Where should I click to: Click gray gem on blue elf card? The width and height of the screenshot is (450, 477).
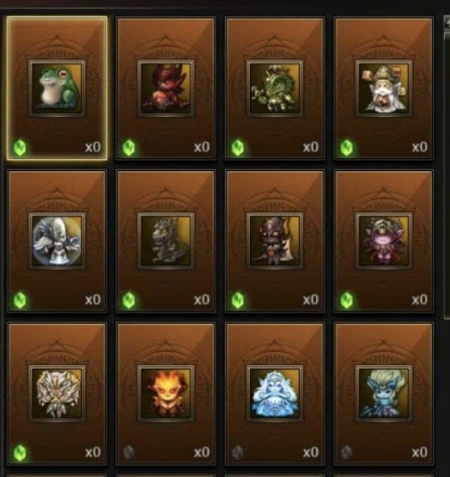point(346,452)
